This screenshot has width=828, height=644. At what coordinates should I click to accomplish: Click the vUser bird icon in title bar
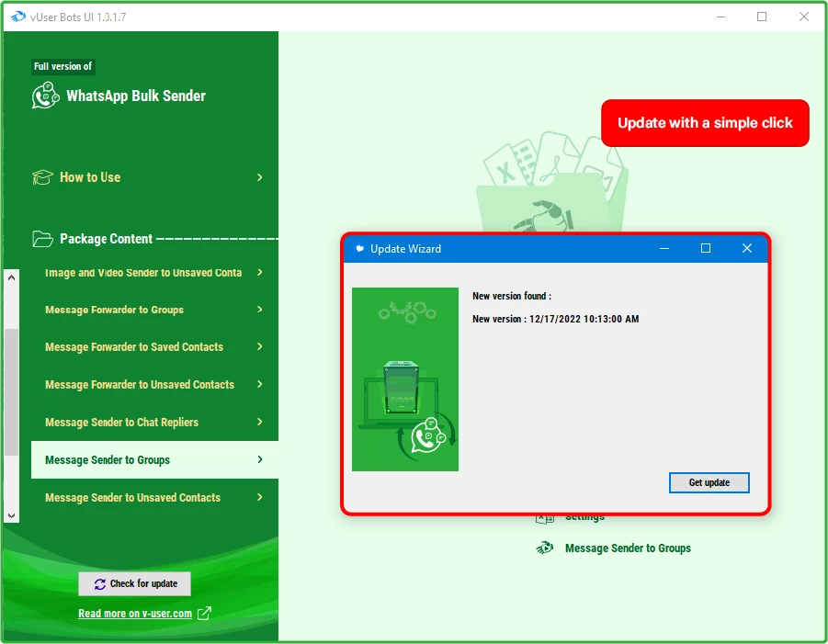(18, 17)
